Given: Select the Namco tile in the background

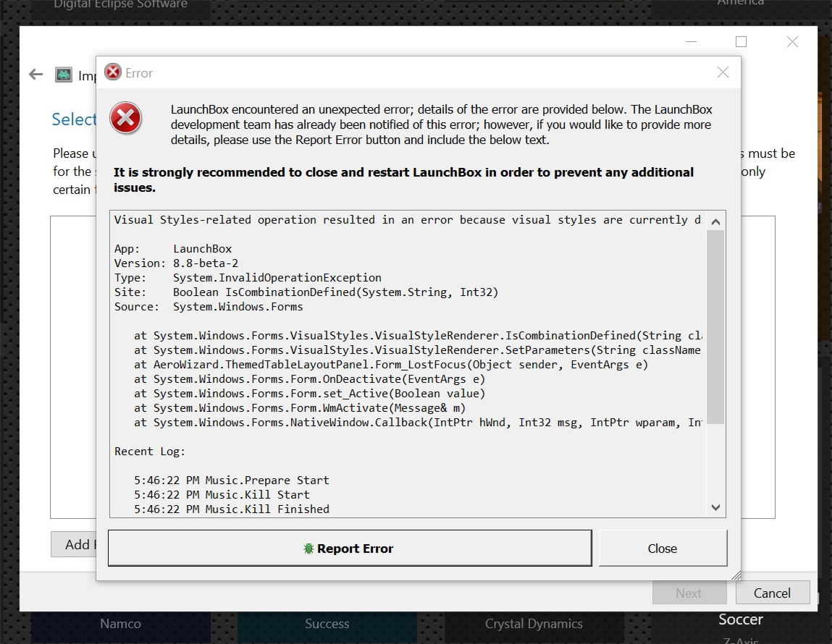Looking at the screenshot, I should pyautogui.click(x=120, y=623).
